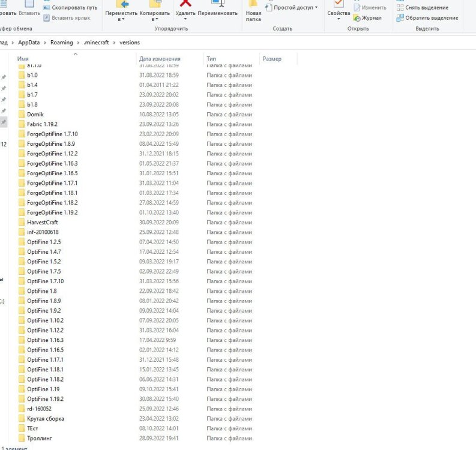The width and height of the screenshot is (476, 450).
Task: Sort by Size (Размер) column header
Action: [272, 59]
